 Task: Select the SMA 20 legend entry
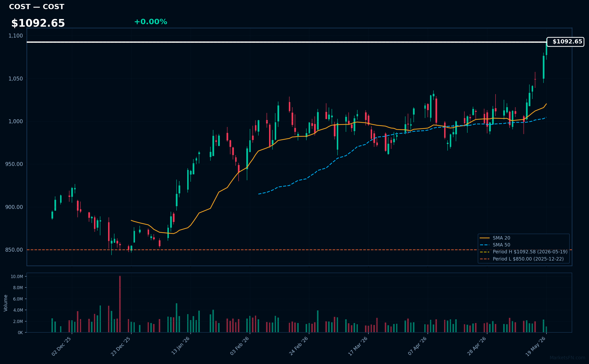pyautogui.click(x=495, y=238)
